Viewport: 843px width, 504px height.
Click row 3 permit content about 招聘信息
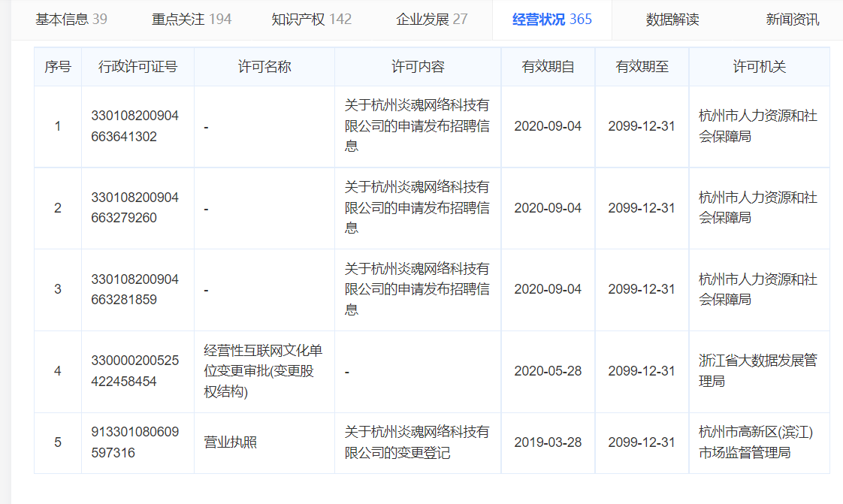417,290
